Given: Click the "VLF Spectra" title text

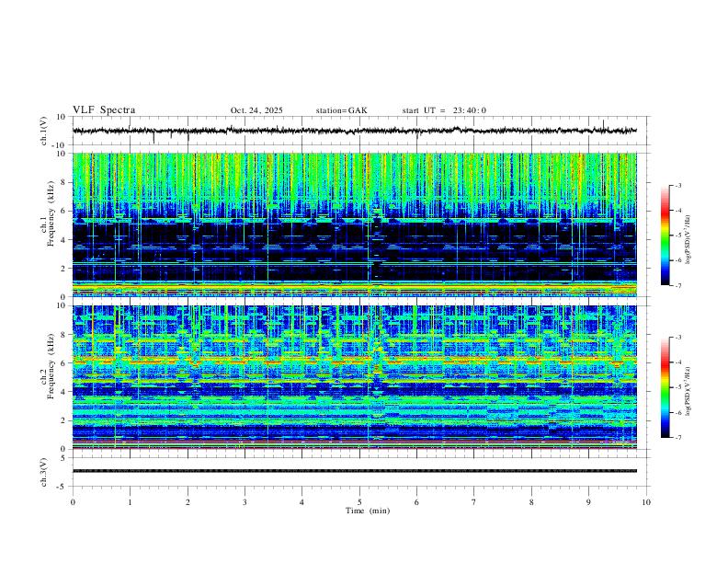Looking at the screenshot, I should click(x=104, y=110).
